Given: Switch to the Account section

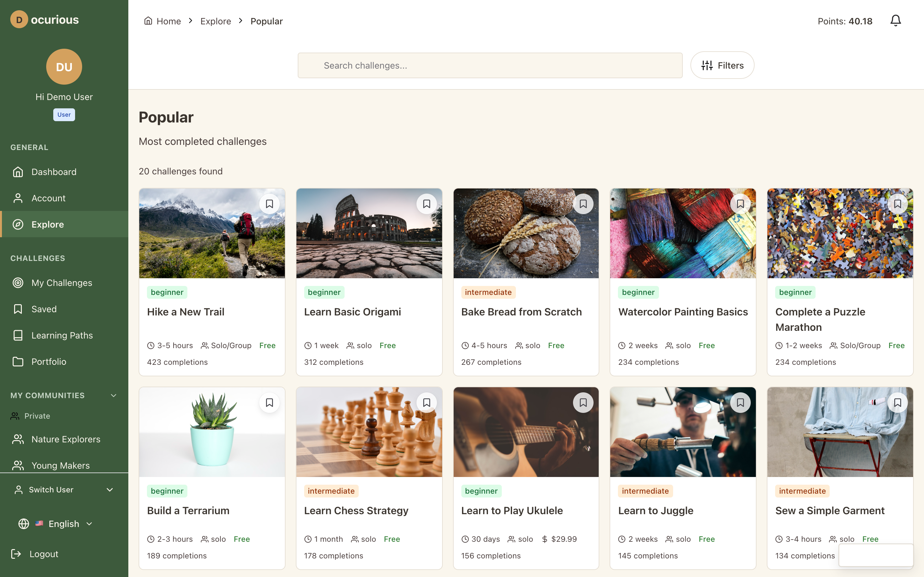Looking at the screenshot, I should click(48, 198).
